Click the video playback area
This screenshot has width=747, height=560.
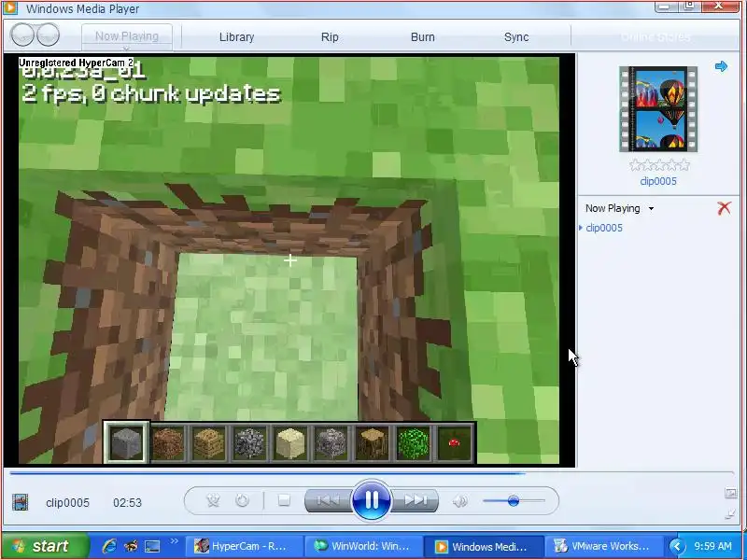(x=289, y=259)
